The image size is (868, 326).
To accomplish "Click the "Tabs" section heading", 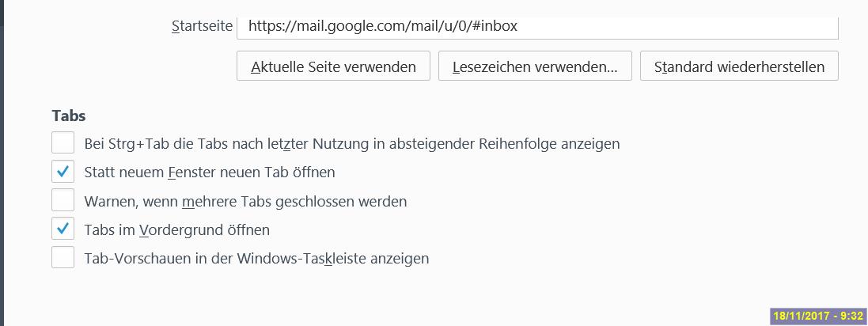I will (x=69, y=116).
